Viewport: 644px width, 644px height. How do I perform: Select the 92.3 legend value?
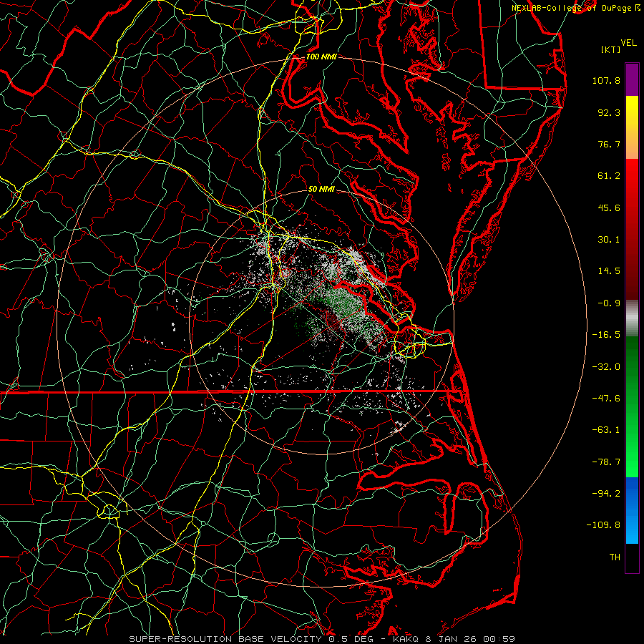pyautogui.click(x=609, y=112)
